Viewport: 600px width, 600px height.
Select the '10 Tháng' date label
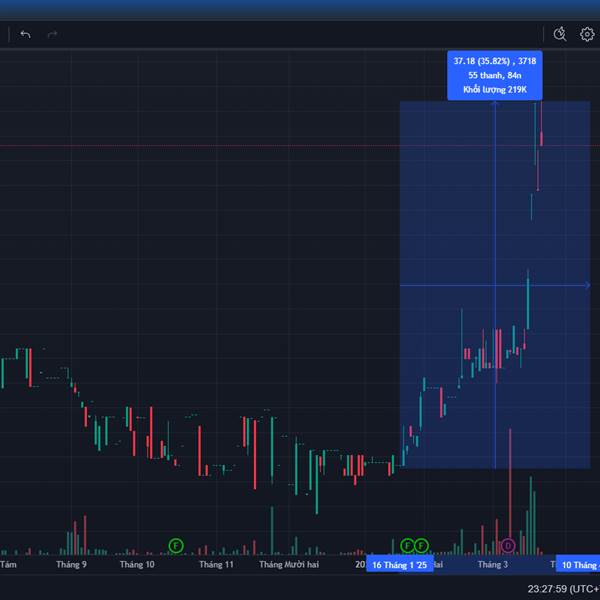click(578, 565)
